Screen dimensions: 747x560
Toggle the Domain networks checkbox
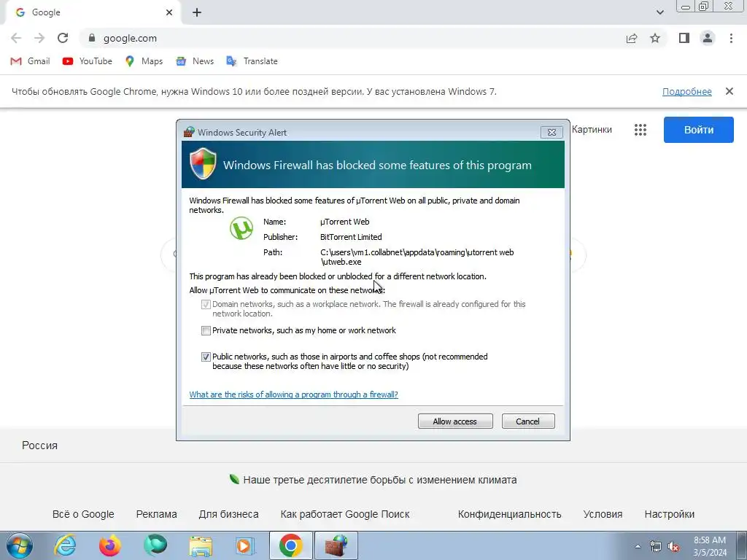tap(206, 304)
